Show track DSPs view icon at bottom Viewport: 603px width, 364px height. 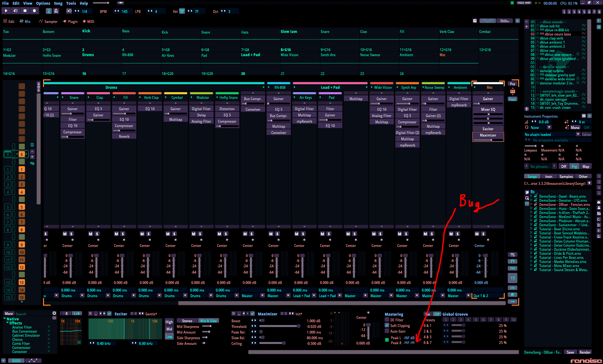(16, 361)
